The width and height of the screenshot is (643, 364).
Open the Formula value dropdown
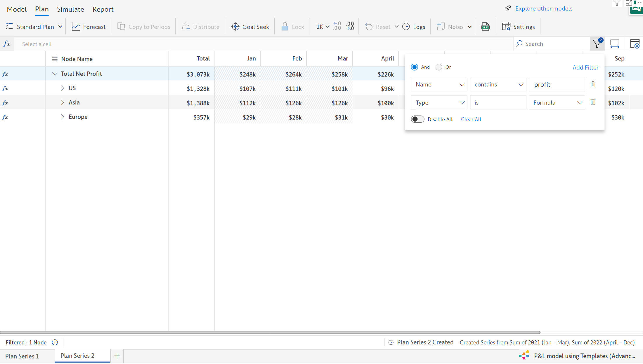pos(557,103)
